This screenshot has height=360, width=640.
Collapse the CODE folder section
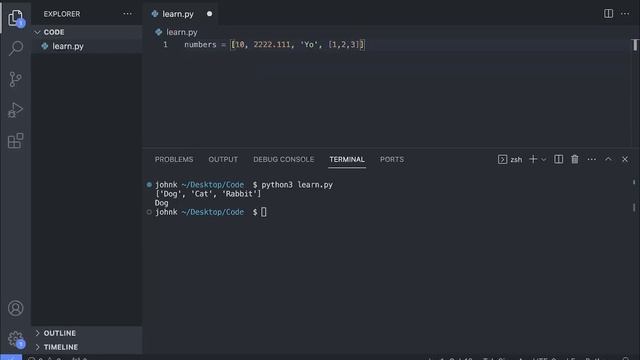(x=87, y=32)
